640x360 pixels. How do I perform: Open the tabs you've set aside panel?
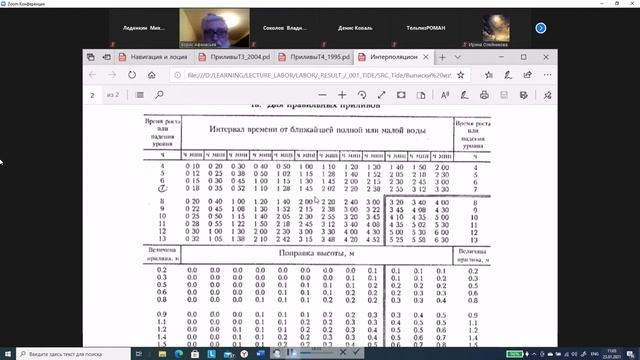[x=91, y=57]
